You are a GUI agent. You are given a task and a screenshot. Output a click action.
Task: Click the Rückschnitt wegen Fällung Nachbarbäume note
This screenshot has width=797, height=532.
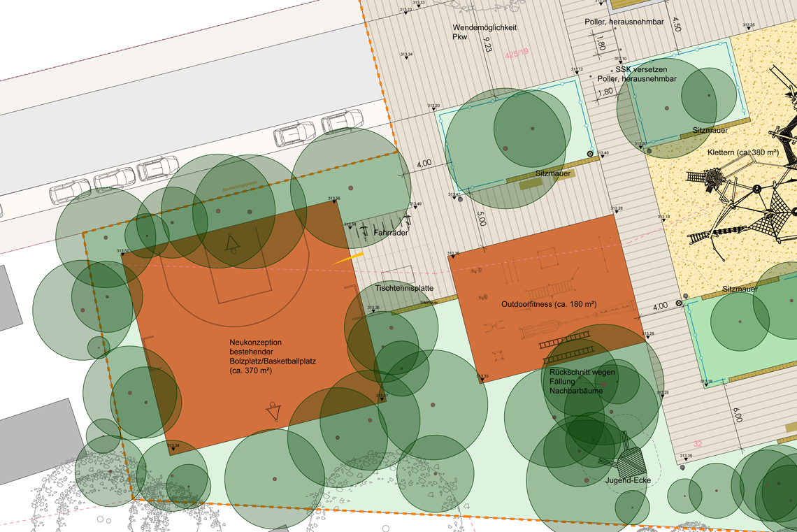(x=582, y=382)
